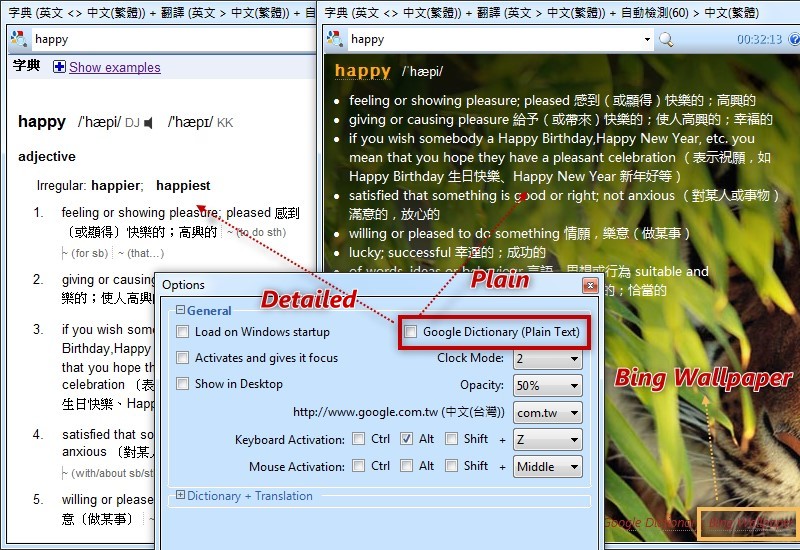
Task: Check Google Dictionary (Plain Text) option
Action: coord(410,332)
